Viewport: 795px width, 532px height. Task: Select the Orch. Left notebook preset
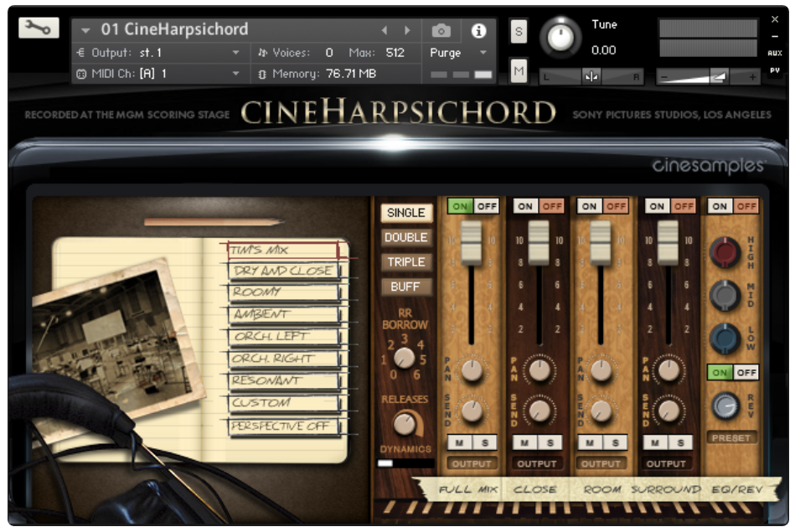point(283,336)
